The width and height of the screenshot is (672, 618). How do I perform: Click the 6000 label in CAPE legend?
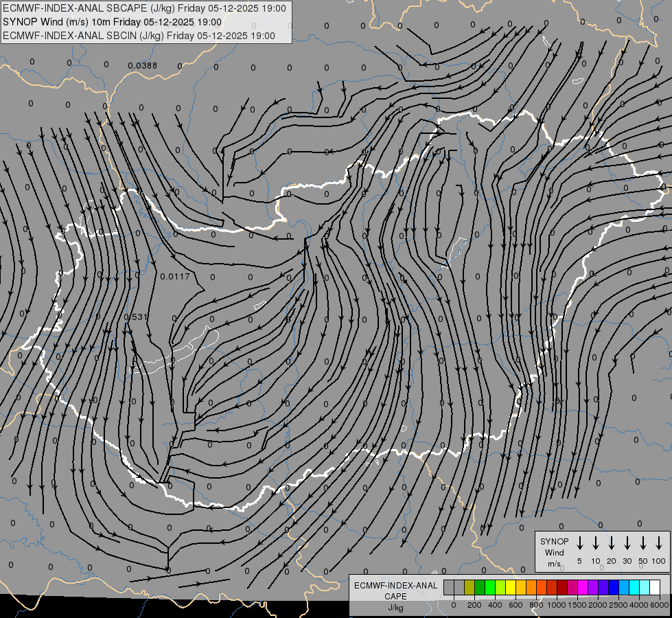(660, 605)
